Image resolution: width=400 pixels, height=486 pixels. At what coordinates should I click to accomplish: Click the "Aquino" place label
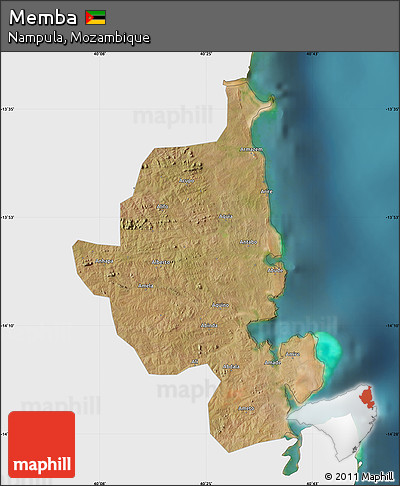(x=221, y=305)
